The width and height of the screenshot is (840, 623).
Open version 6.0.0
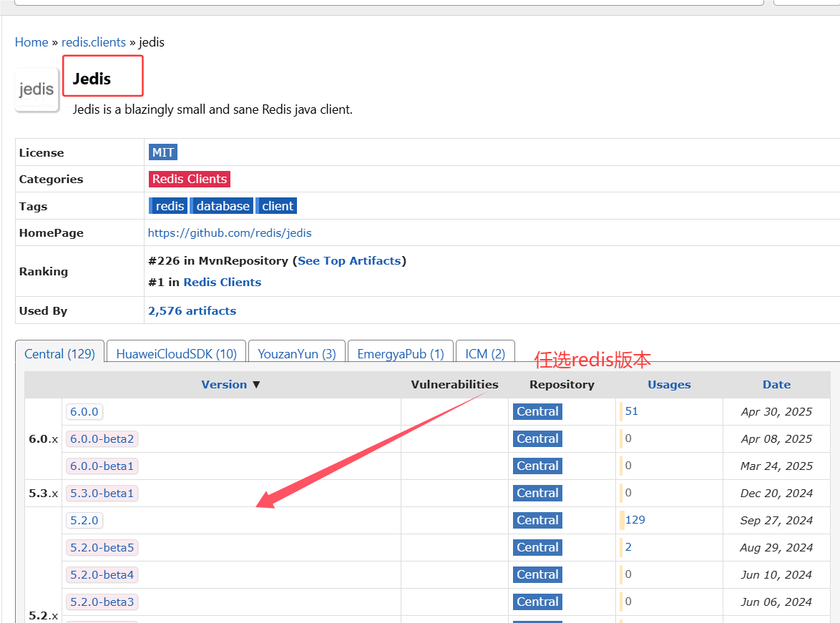tap(84, 412)
